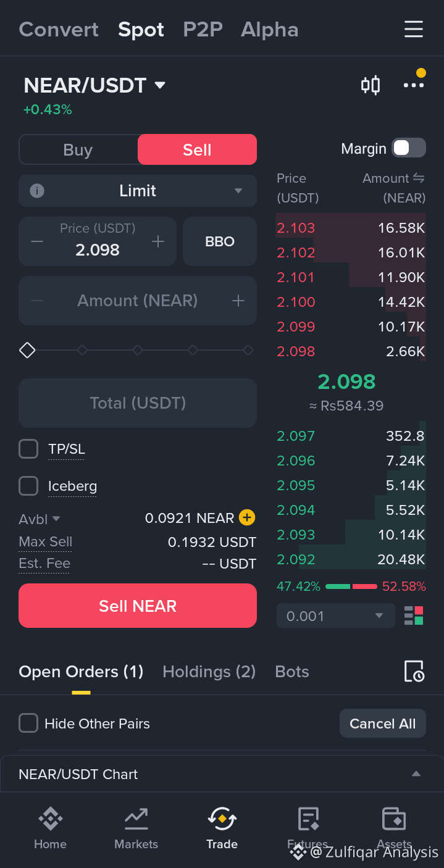Tap the Sell NEAR button
The height and width of the screenshot is (868, 444).
tap(138, 606)
